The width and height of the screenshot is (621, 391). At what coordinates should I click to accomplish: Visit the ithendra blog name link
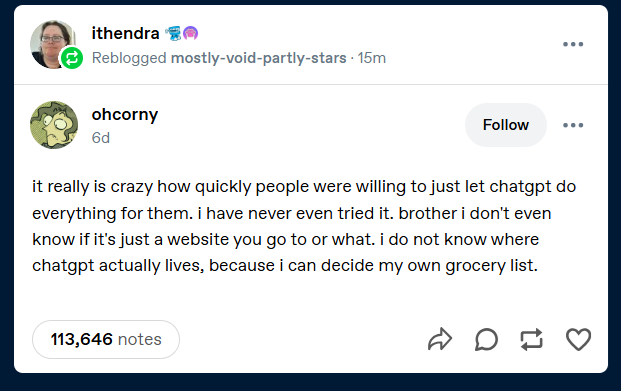click(x=125, y=33)
